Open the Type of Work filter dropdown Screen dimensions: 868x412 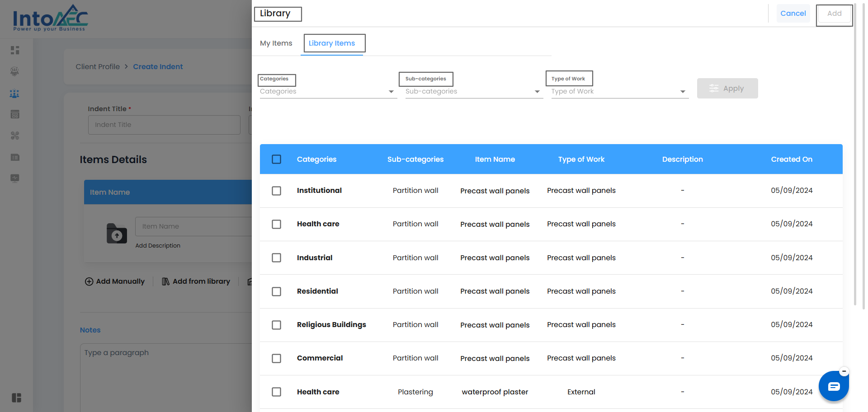(619, 91)
